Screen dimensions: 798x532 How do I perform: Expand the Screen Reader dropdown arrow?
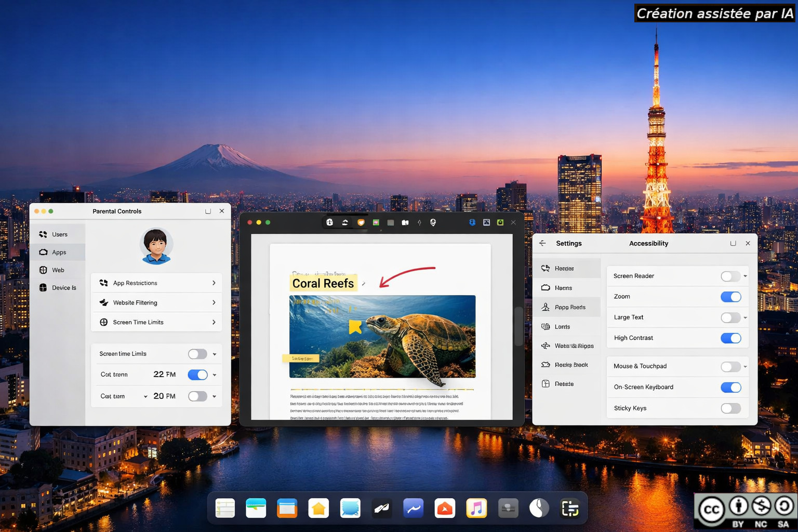(x=745, y=276)
